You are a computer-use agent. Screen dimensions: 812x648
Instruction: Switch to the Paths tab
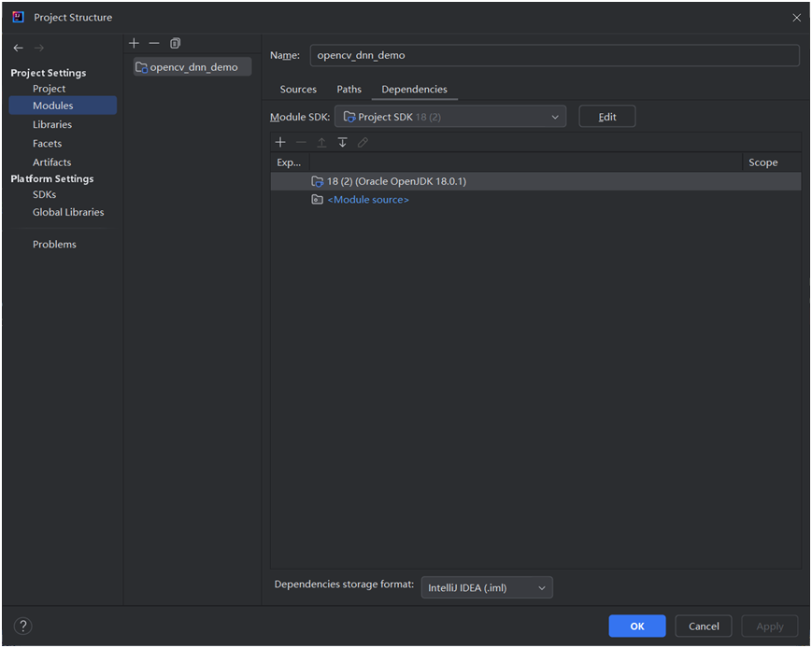(349, 89)
